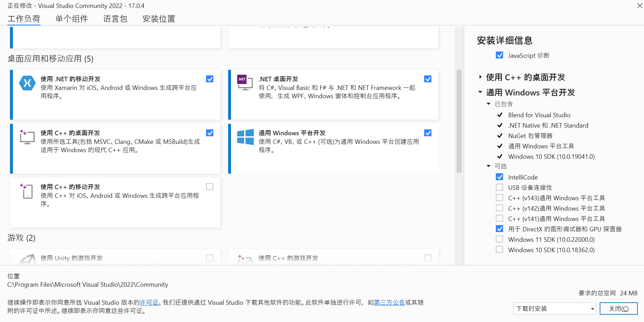Image resolution: width=644 pixels, height=322 pixels.
Task: Enable C++ (v142)通用 Windows 平台工具
Action: coord(500,208)
